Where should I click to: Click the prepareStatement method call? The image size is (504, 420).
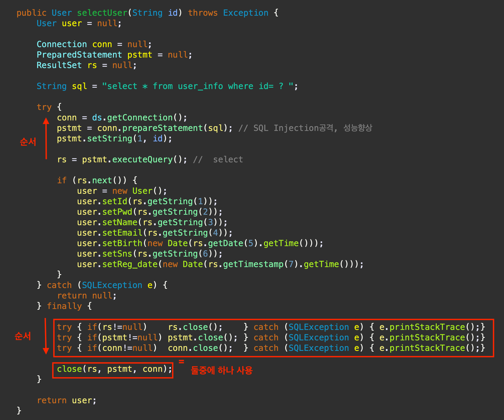pyautogui.click(x=162, y=128)
